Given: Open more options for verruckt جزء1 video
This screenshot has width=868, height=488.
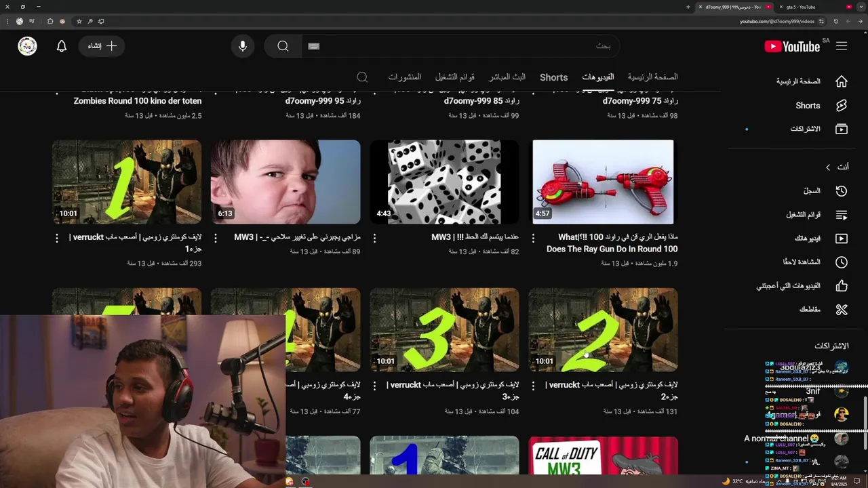Looking at the screenshot, I should [x=57, y=238].
